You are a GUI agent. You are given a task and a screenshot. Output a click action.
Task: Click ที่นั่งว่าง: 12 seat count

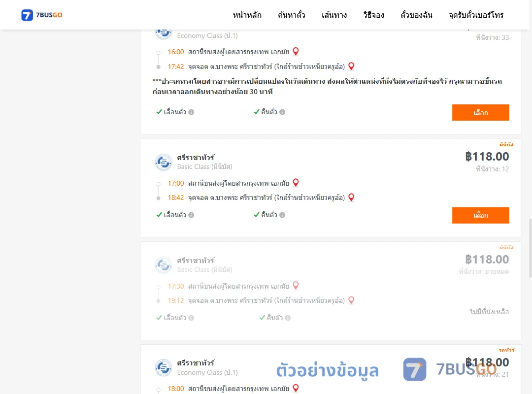pos(492,169)
